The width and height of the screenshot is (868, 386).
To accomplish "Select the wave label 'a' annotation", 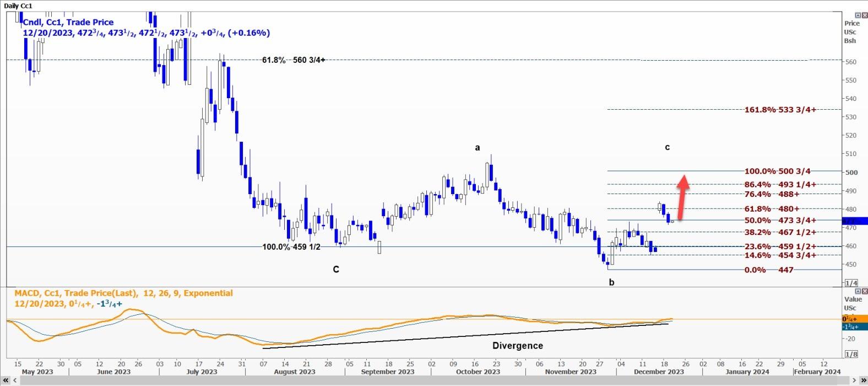I will pyautogui.click(x=478, y=148).
